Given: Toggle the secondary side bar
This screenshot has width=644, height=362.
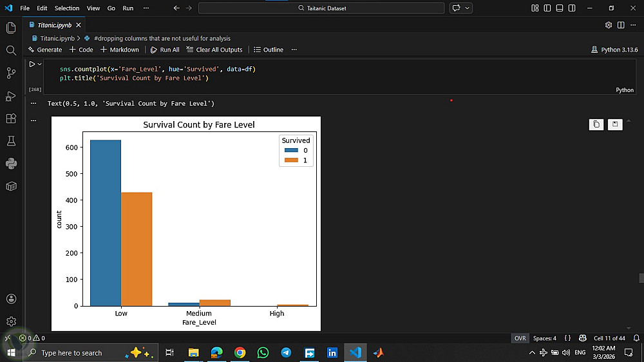Looking at the screenshot, I should 572,8.
